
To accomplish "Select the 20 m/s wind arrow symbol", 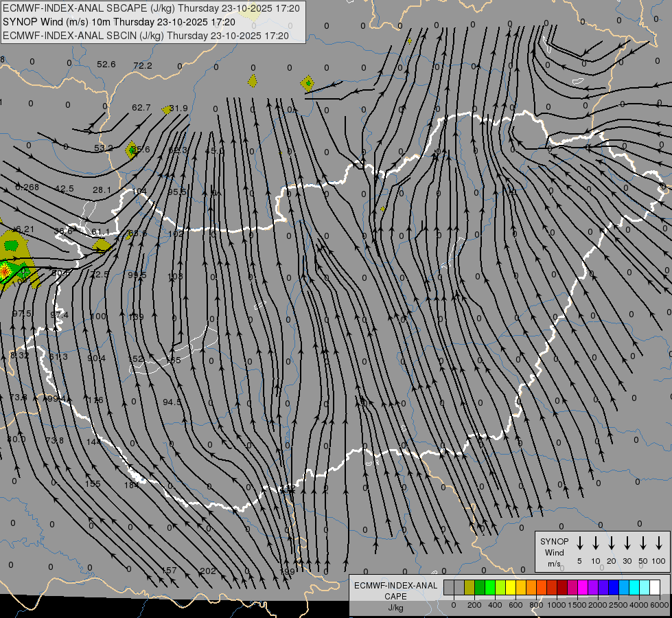I will (612, 543).
